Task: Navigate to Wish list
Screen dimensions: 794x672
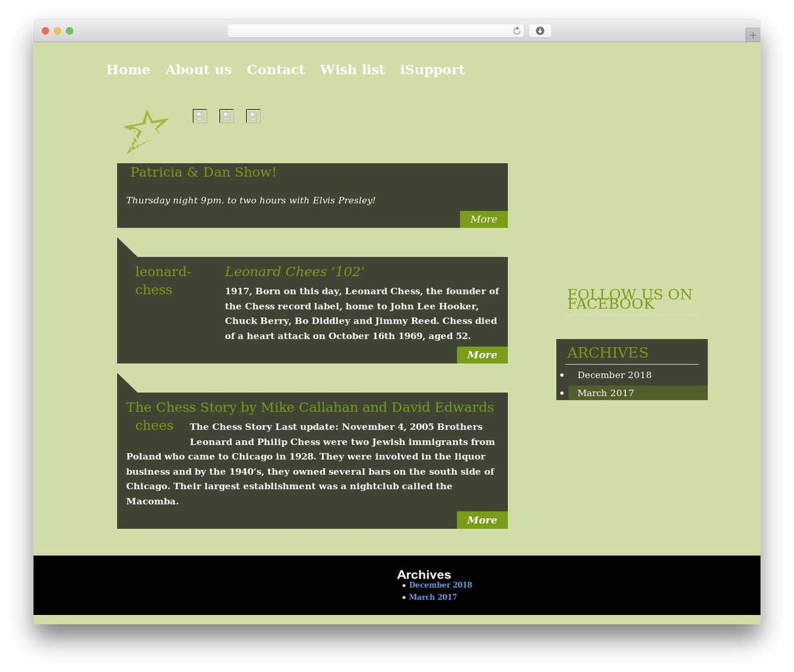Action: pos(352,69)
